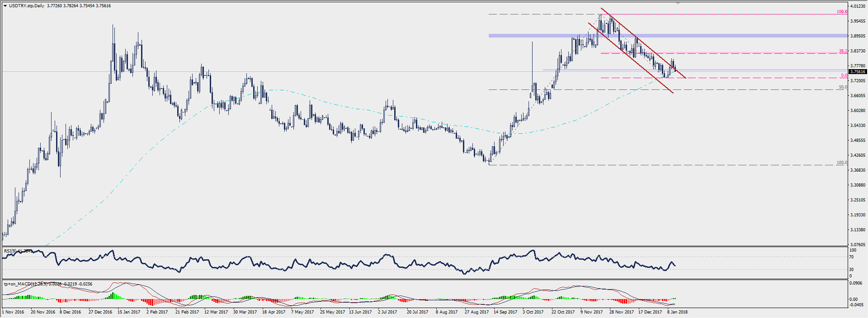Click the 3.83730 price scale value
This screenshot has width=868, height=318.
tap(858, 51)
